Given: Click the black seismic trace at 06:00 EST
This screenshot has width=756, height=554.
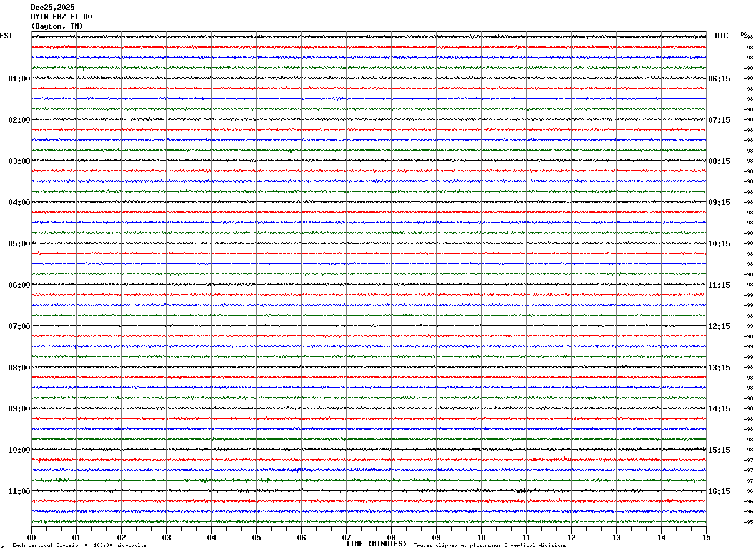Looking at the screenshot, I should 369,285.
